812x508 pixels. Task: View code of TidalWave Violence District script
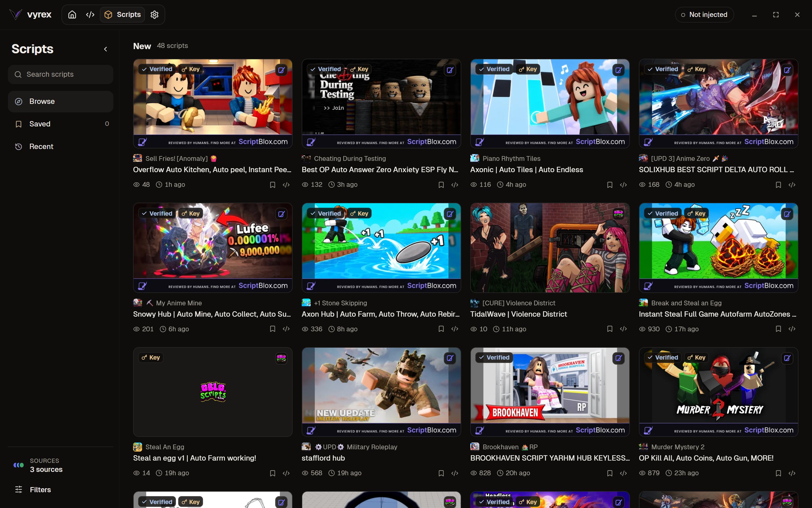pyautogui.click(x=623, y=329)
